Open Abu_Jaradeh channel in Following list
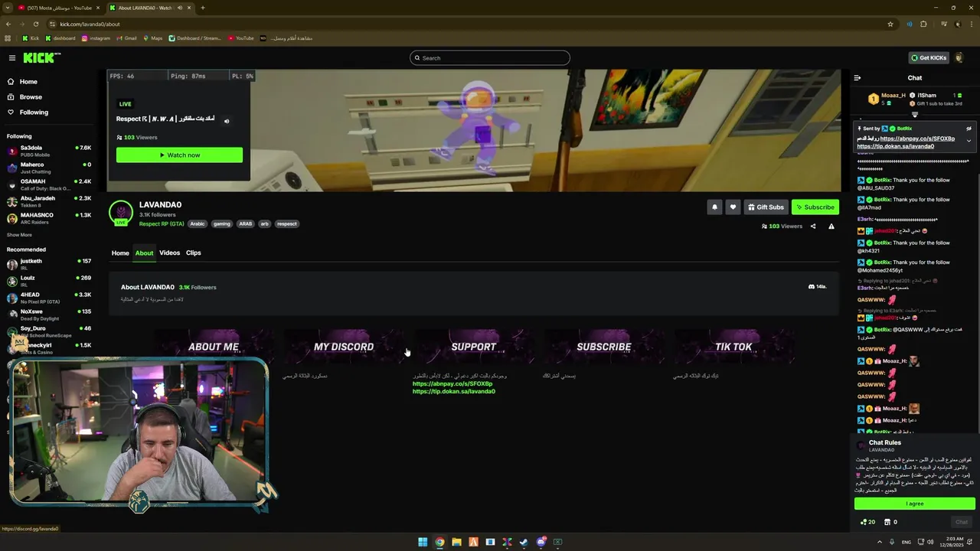Image resolution: width=980 pixels, height=551 pixels. pyautogui.click(x=49, y=201)
